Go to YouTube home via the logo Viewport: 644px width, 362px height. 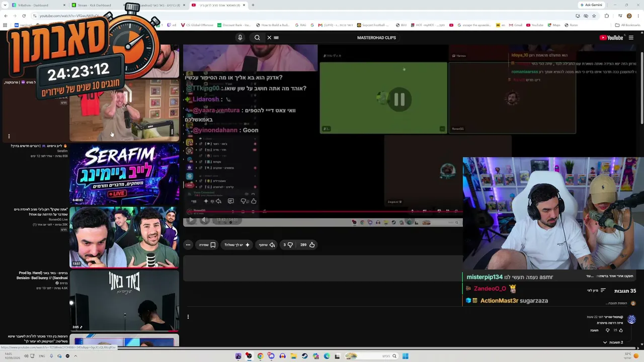click(611, 38)
